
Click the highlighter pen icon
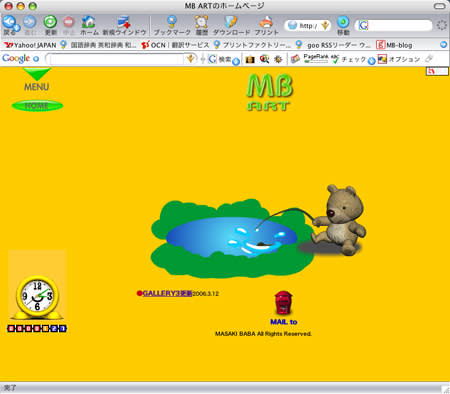pos(429,59)
